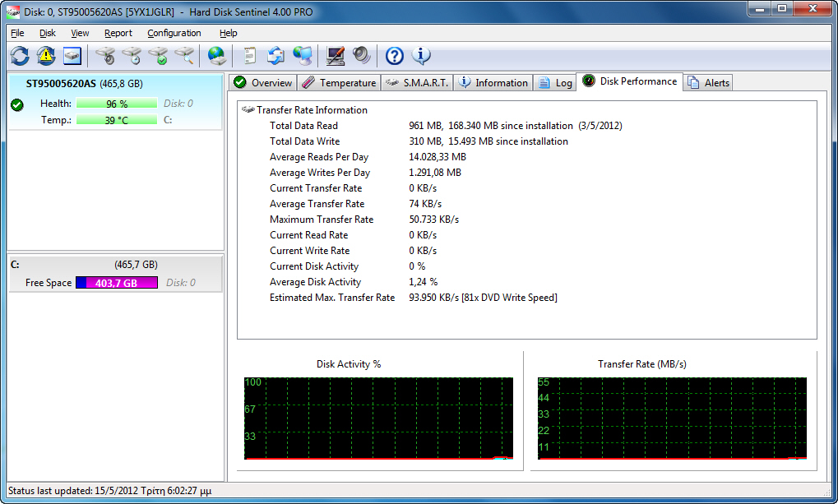This screenshot has width=838, height=504.
Task: Switch to the Log tab
Action: click(555, 83)
